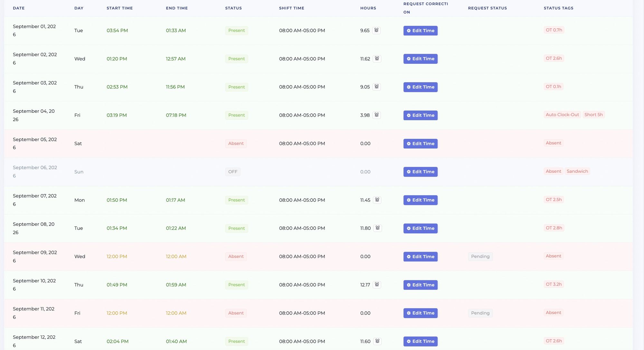Open Edit Time for September 08

pos(420,228)
